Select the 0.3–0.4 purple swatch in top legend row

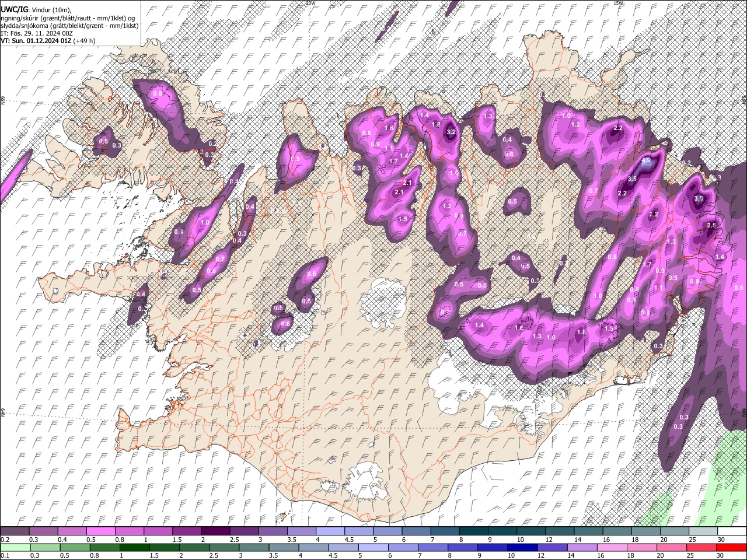click(44, 531)
